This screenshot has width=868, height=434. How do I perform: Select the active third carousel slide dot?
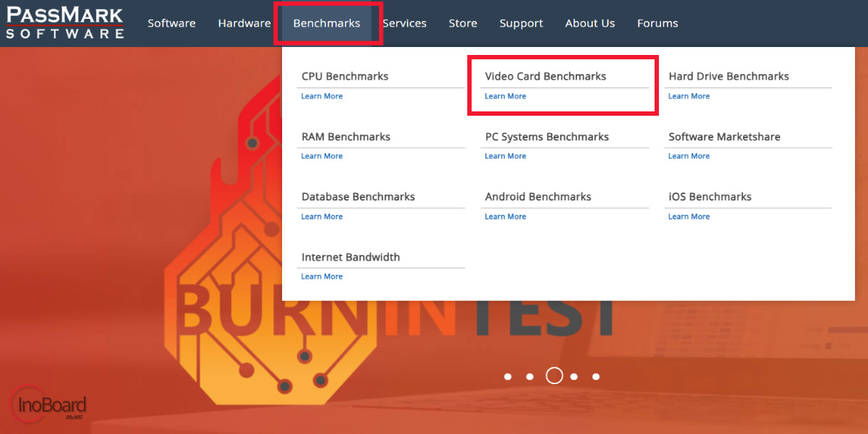point(554,375)
